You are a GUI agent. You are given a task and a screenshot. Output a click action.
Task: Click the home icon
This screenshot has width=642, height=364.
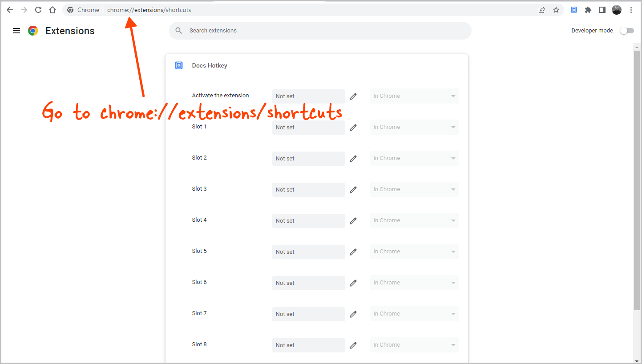point(52,9)
